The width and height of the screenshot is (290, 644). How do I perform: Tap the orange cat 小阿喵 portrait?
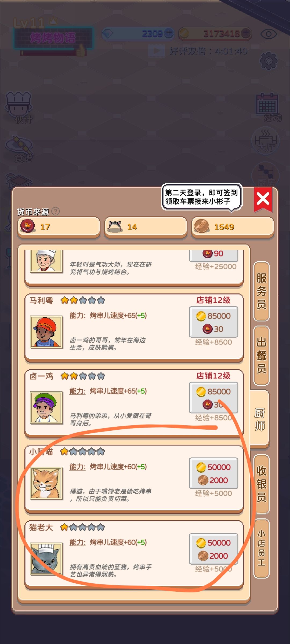point(46,483)
